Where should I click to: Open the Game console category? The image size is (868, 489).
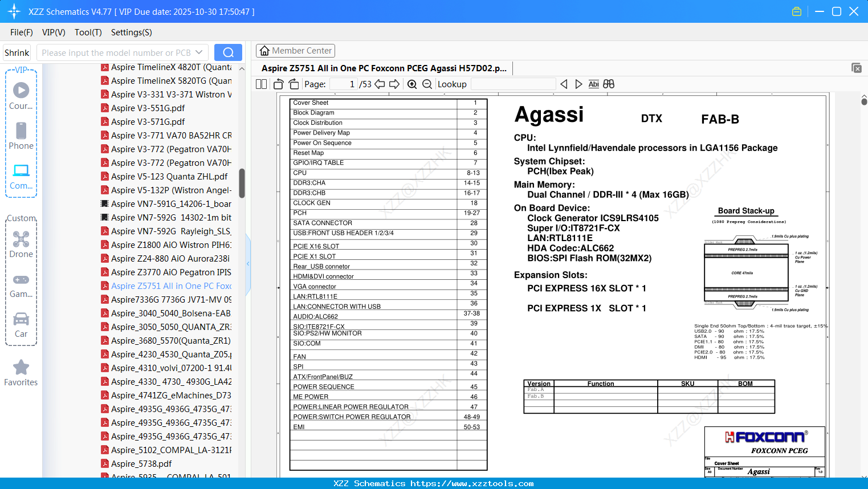click(21, 285)
